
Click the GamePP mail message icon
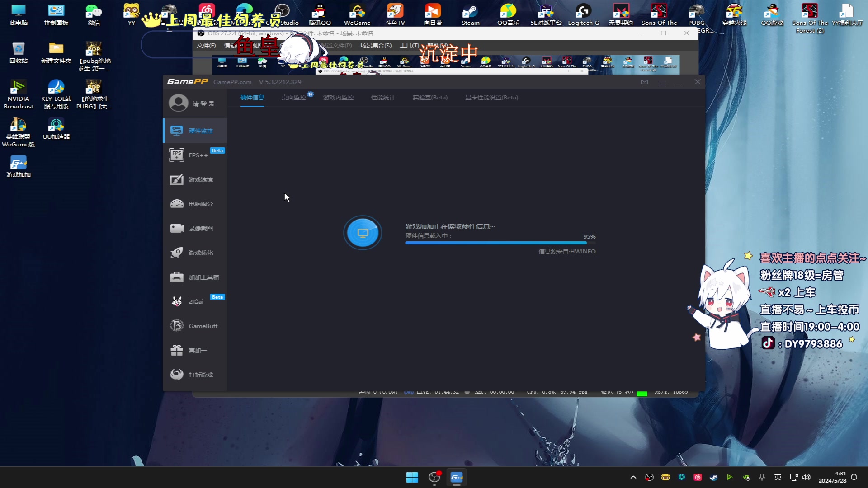coord(644,82)
